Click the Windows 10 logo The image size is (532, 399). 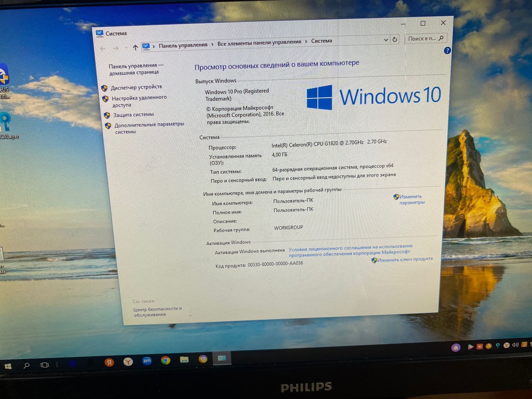click(x=374, y=96)
